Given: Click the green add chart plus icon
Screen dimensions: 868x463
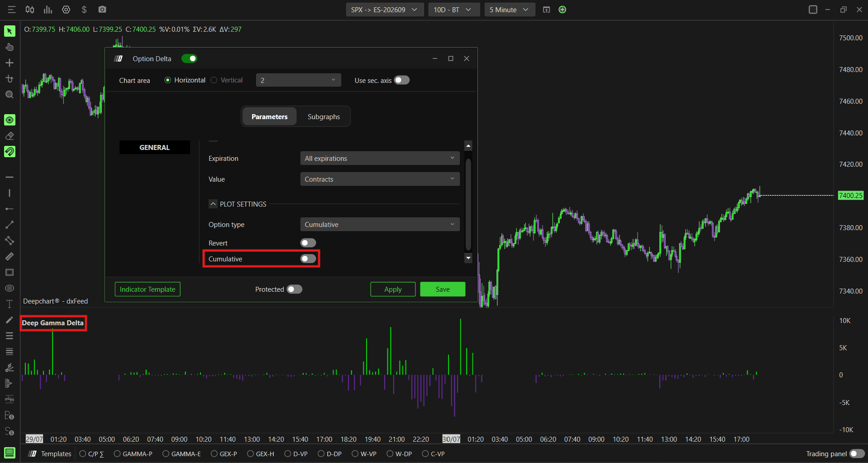Looking at the screenshot, I should pyautogui.click(x=563, y=10).
